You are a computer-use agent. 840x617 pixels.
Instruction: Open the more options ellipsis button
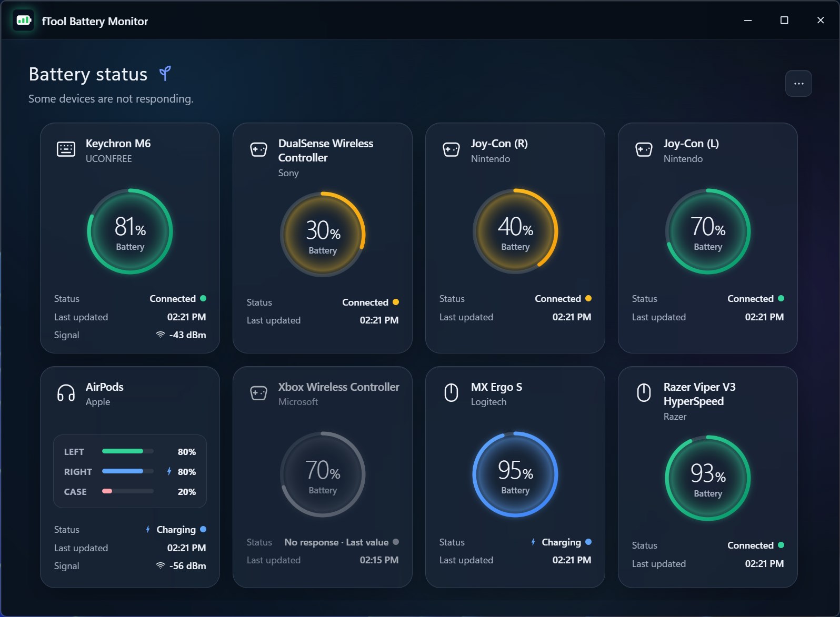tap(798, 84)
